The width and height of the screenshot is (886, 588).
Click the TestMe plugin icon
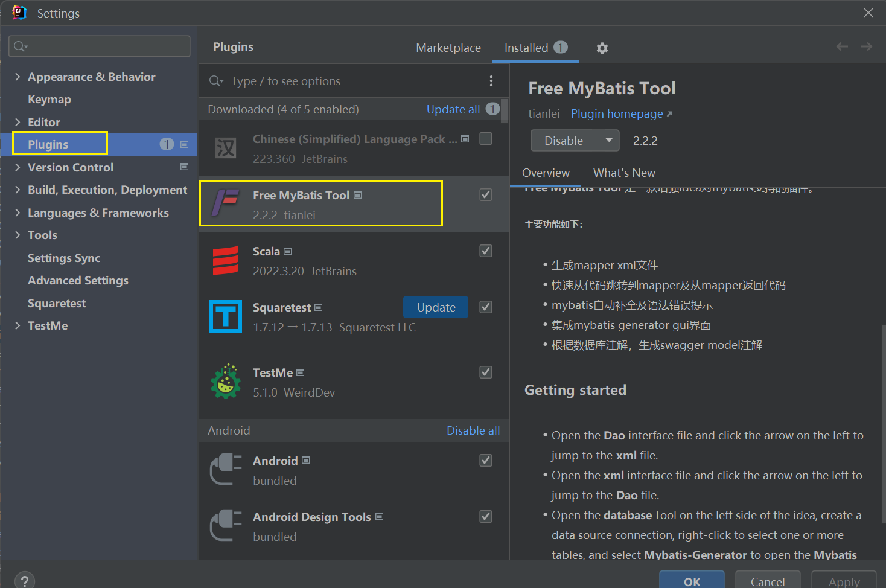[x=226, y=382]
